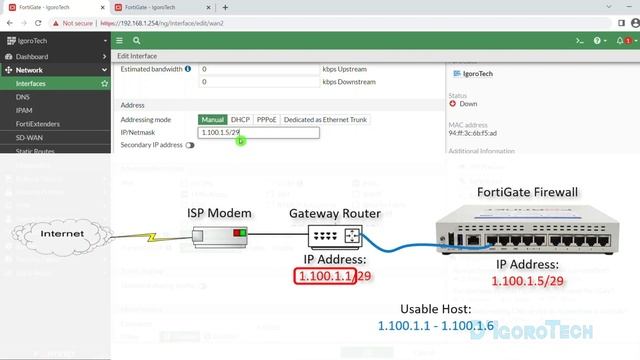
Task: Click the Estimated bandwidth info icon
Action: click(188, 69)
